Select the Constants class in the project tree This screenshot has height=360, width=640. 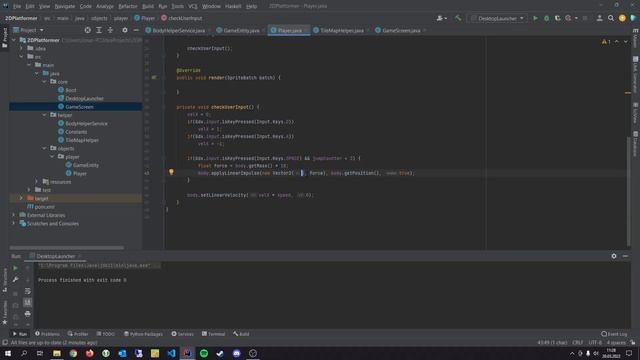tap(76, 132)
